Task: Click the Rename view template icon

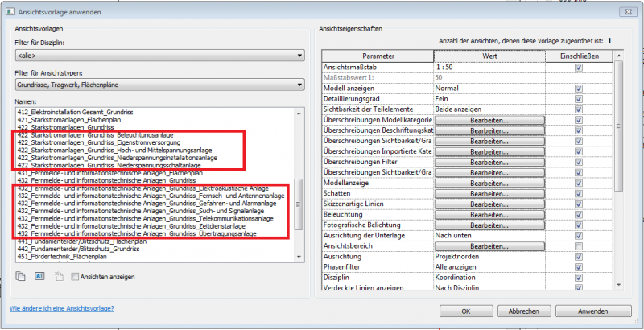Action: (x=39, y=276)
